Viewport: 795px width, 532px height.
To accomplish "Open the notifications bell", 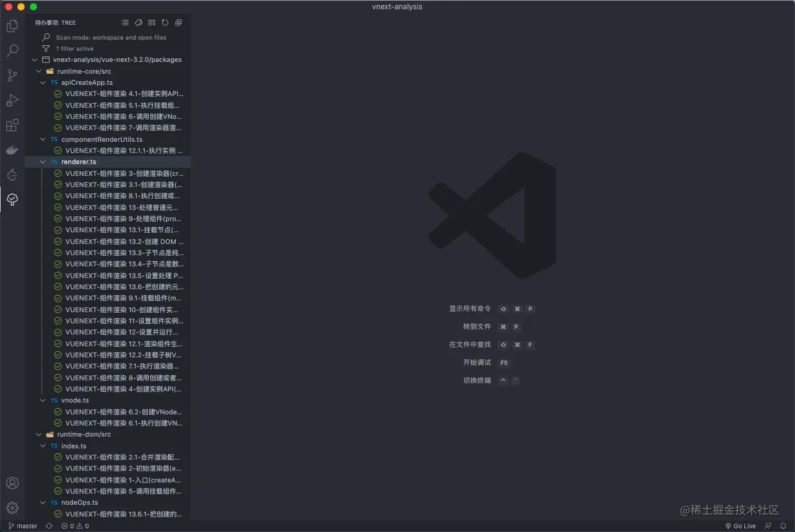I will (783, 526).
